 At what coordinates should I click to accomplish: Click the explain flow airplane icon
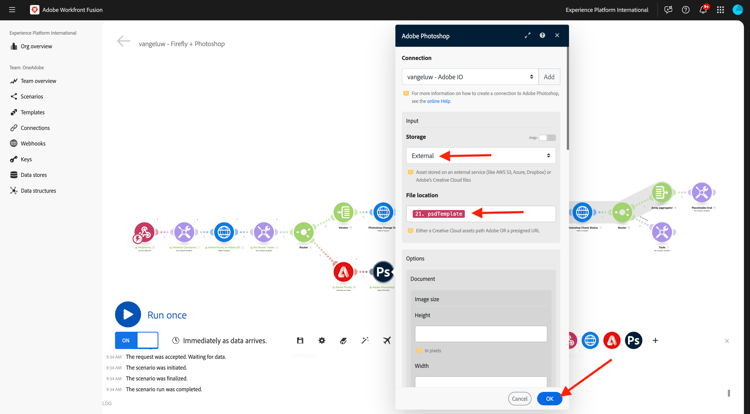click(387, 340)
